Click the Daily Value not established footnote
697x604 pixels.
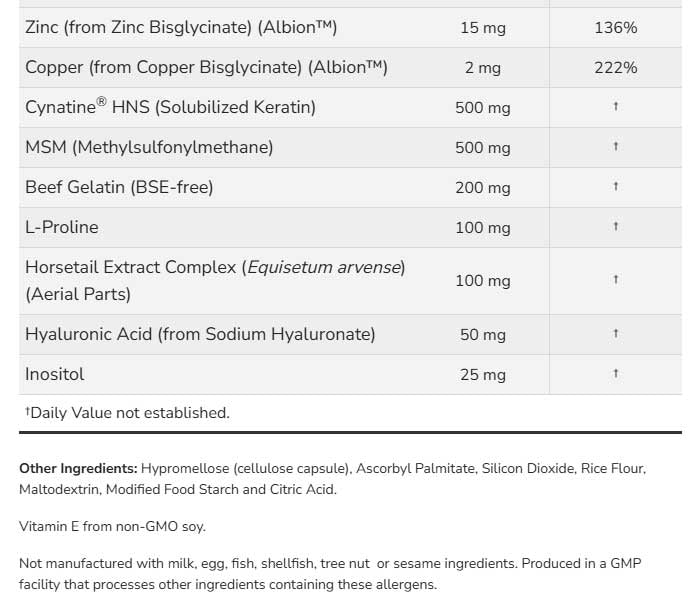pos(127,412)
